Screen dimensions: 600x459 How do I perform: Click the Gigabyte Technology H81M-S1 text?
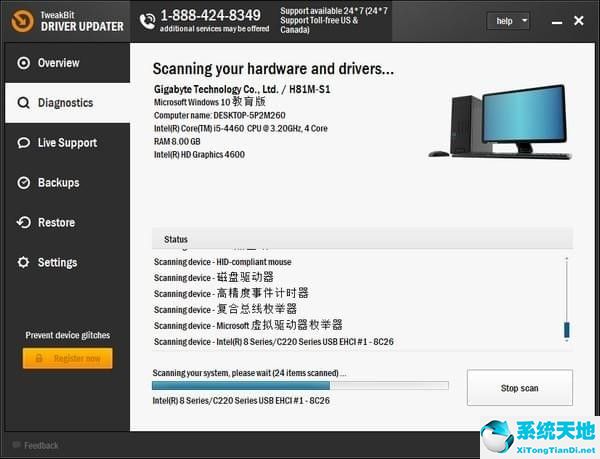pyautogui.click(x=242, y=89)
